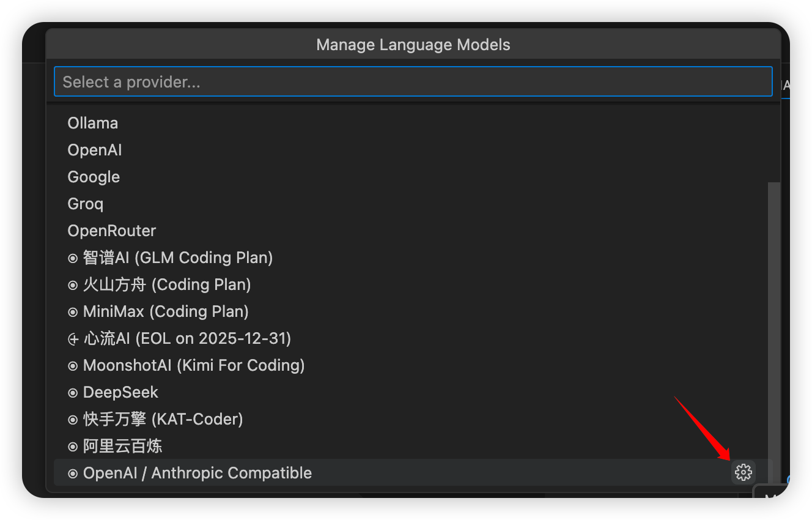
Task: Click the 火山方舟 row's circle icon
Action: click(x=73, y=285)
